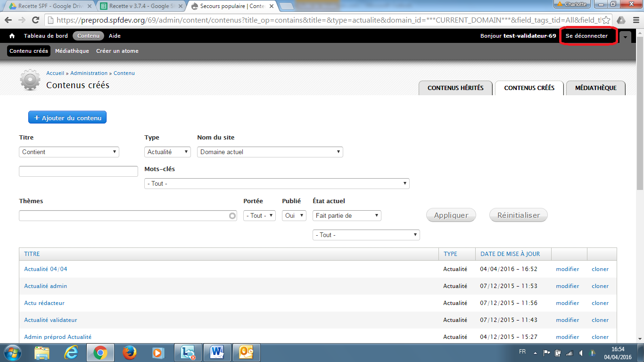Click modifier link for Actualité 04/04
This screenshot has height=362, width=644.
[x=567, y=269]
